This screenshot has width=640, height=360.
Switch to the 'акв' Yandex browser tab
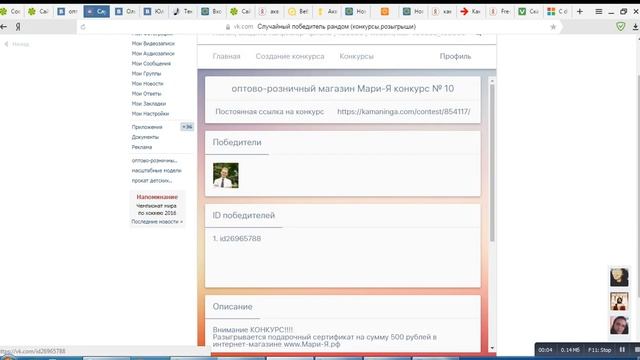[269, 11]
